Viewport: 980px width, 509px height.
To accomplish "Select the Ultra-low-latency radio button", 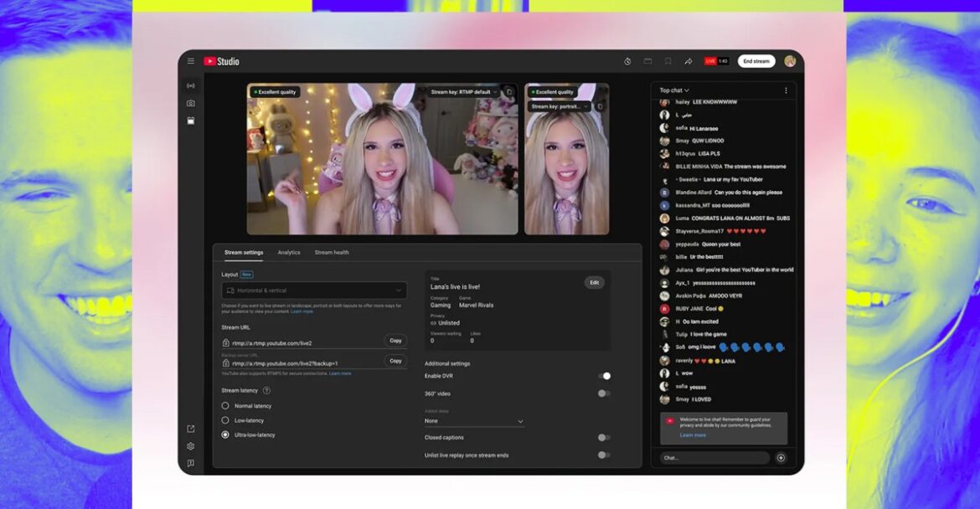I will 224,434.
